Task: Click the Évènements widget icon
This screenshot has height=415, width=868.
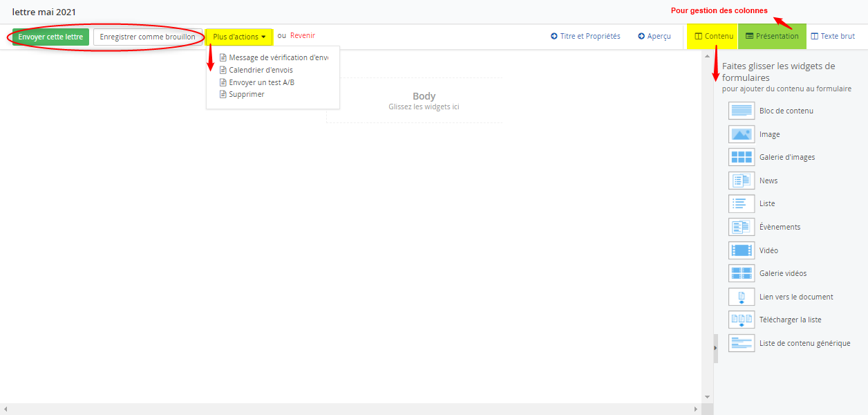Action: click(x=742, y=227)
